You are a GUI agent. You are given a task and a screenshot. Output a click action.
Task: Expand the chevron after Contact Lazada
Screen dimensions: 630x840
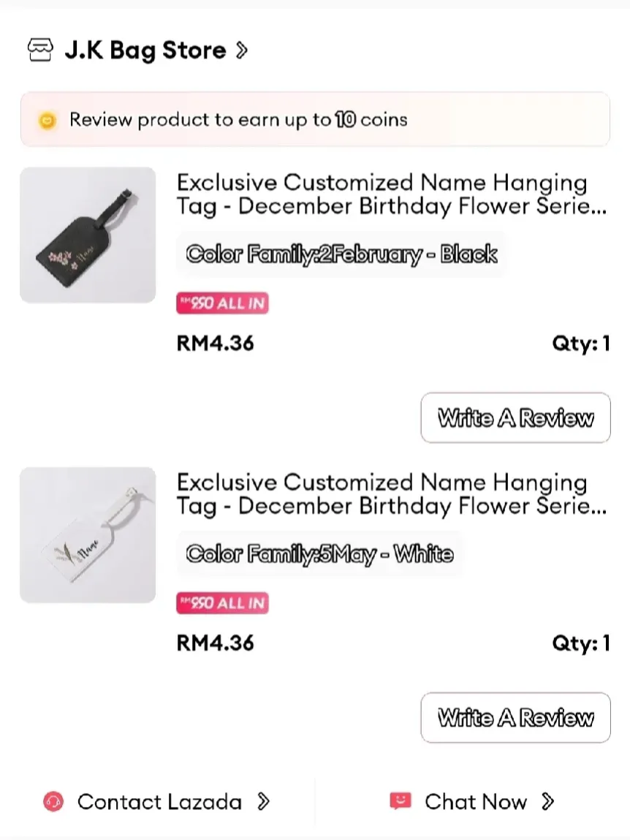264,802
